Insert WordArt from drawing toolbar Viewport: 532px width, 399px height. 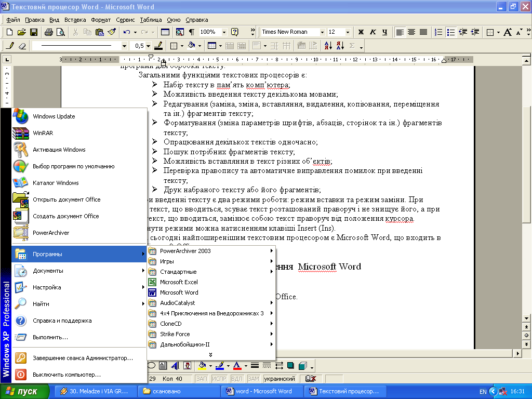175,365
